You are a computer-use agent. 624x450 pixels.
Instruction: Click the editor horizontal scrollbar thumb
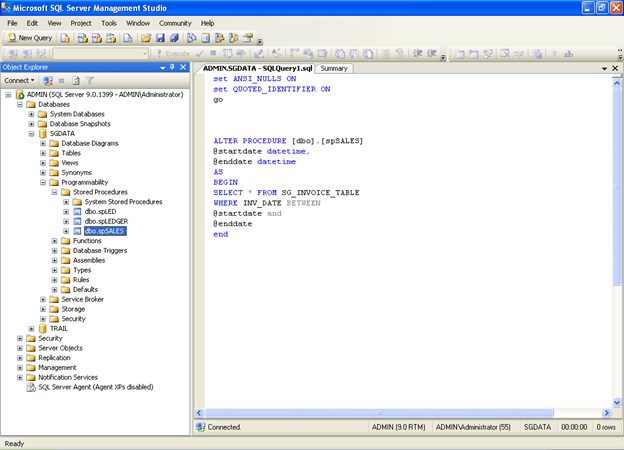[379, 413]
